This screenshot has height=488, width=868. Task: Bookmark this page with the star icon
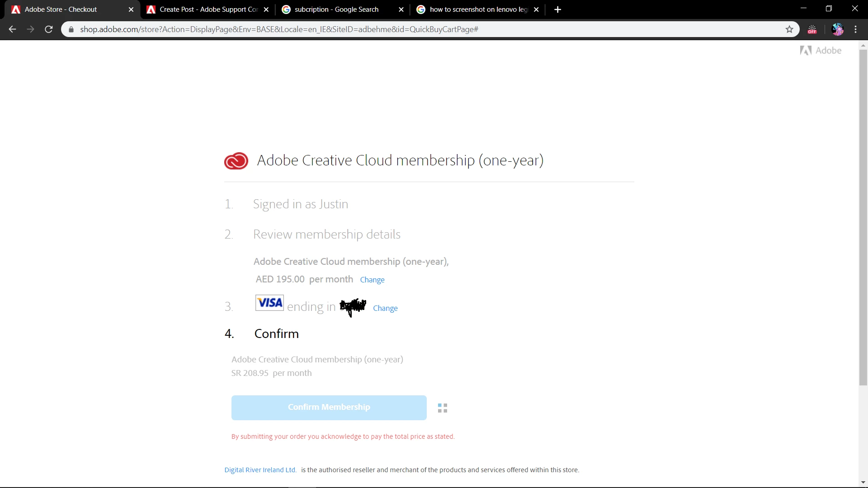click(x=789, y=29)
